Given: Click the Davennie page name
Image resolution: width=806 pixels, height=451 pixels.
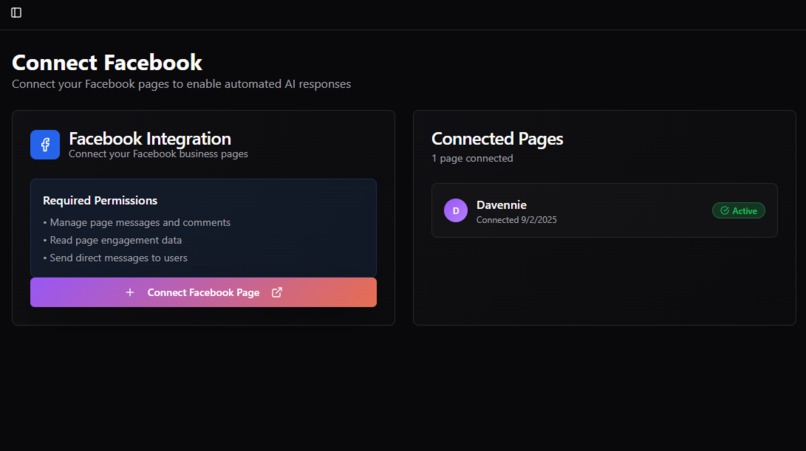Looking at the screenshot, I should click(501, 205).
